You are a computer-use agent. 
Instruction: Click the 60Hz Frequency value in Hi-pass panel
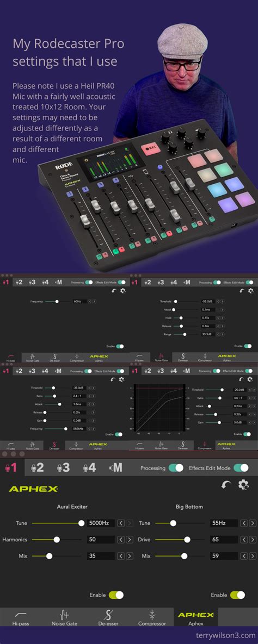pyautogui.click(x=80, y=302)
